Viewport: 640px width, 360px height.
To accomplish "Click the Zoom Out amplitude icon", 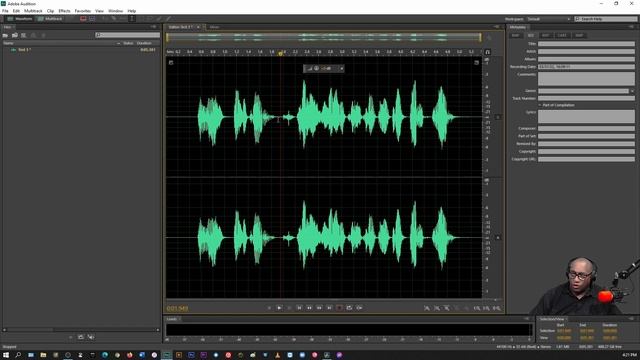I will [437, 308].
